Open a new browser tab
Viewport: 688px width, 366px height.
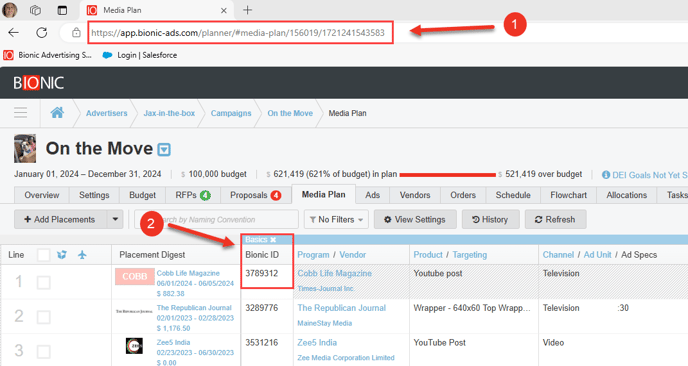[x=247, y=10]
